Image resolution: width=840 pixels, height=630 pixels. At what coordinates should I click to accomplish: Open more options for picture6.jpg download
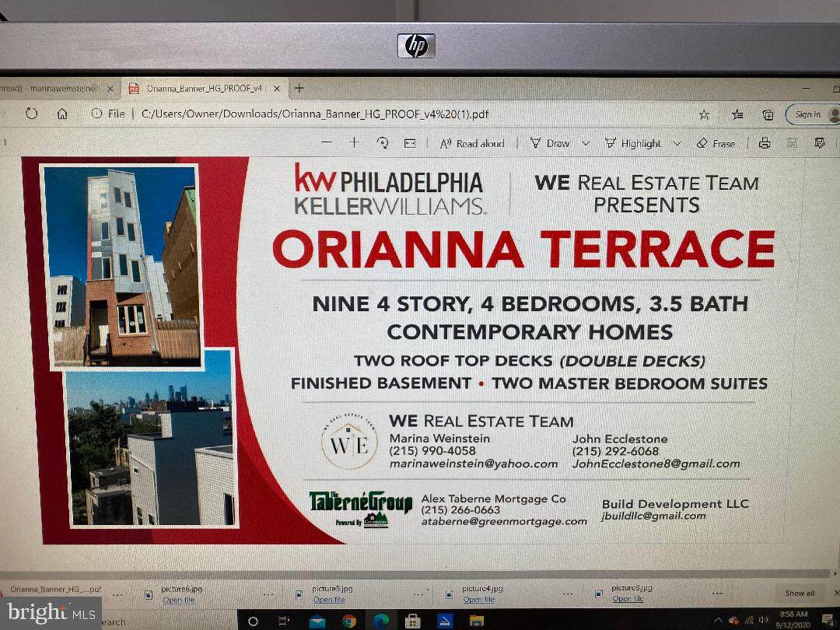point(268,595)
